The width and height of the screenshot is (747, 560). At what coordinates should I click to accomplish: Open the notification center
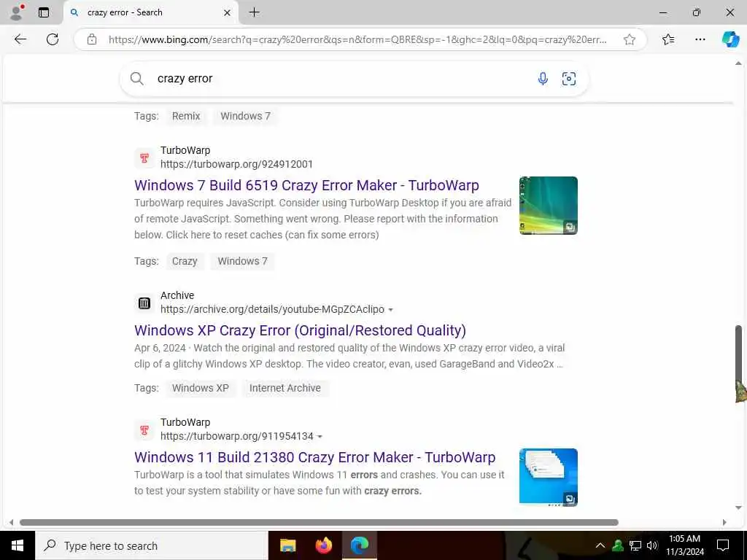point(723,545)
